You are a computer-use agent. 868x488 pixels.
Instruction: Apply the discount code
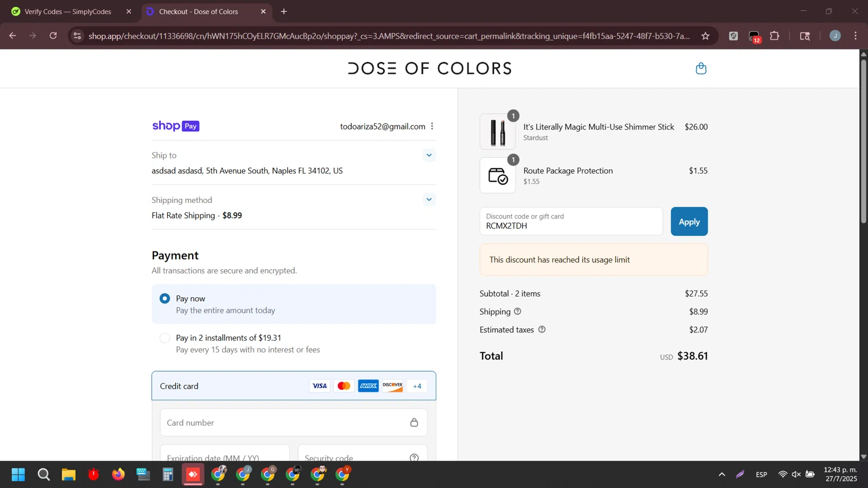pos(689,221)
